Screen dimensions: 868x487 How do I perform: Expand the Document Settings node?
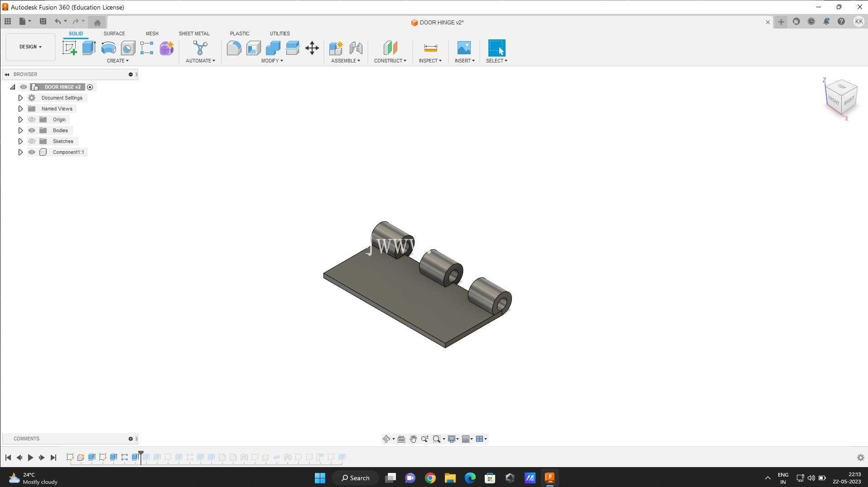(20, 98)
